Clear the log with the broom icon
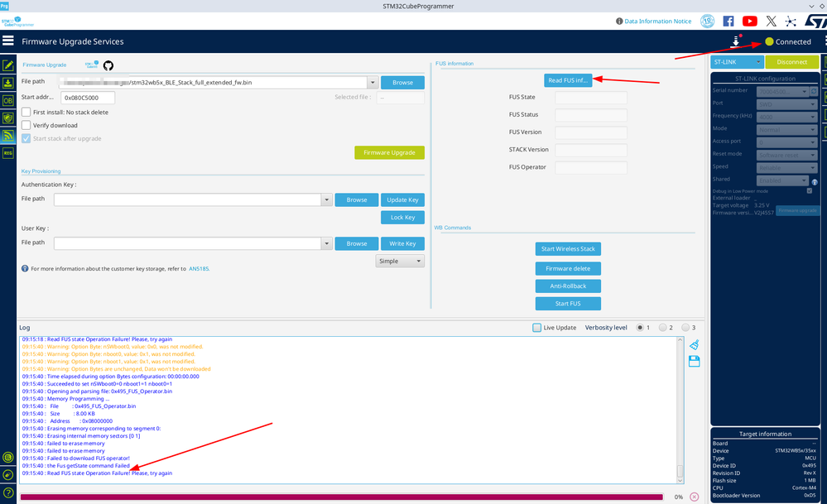This screenshot has height=504, width=827. tap(694, 344)
